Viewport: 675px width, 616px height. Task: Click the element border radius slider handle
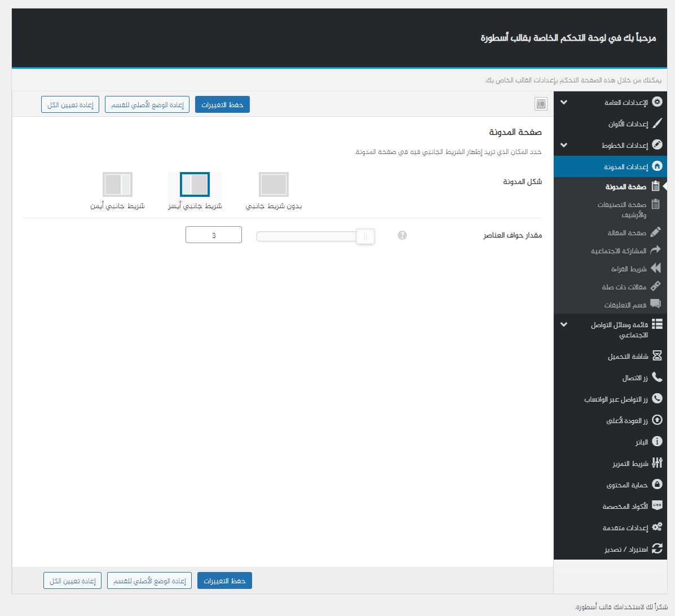pyautogui.click(x=365, y=236)
